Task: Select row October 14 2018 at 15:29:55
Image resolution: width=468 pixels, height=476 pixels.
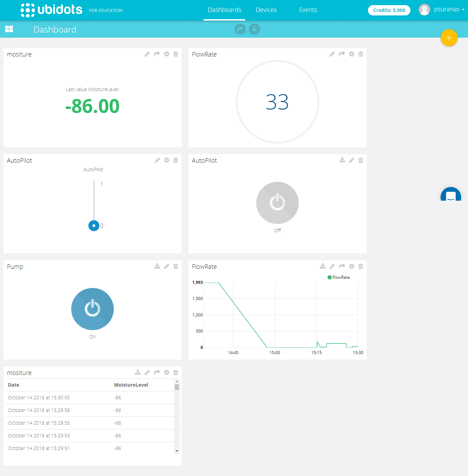Action: point(89,423)
